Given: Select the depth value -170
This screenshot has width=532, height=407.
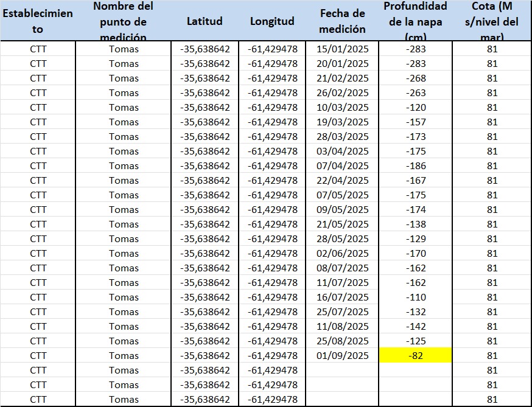Looking at the screenshot, I should click(416, 253).
